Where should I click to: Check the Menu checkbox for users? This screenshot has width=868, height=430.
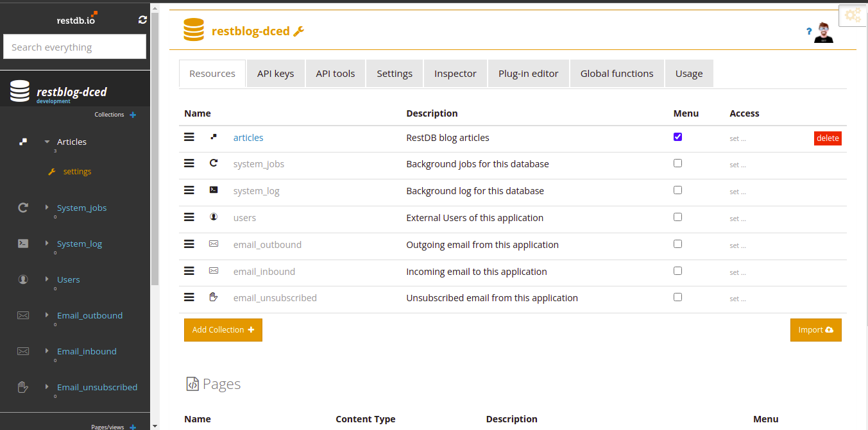(x=677, y=217)
